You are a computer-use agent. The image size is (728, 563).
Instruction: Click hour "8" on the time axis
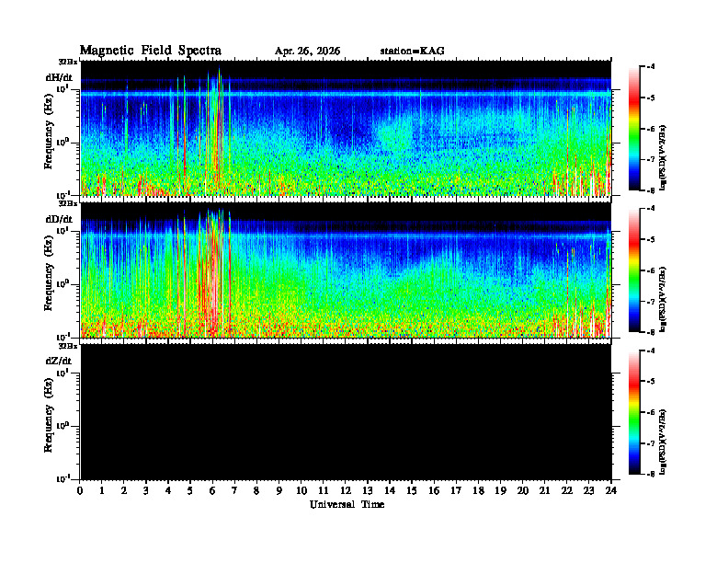pos(256,490)
